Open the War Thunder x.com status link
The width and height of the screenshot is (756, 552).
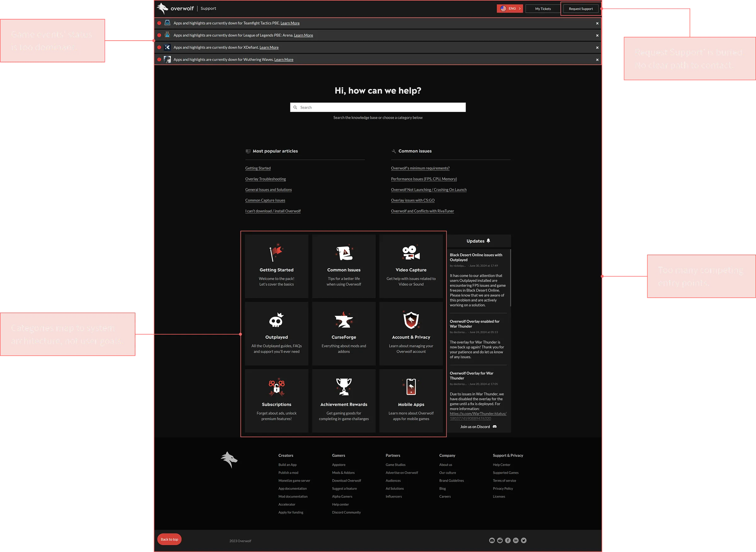pyautogui.click(x=478, y=416)
